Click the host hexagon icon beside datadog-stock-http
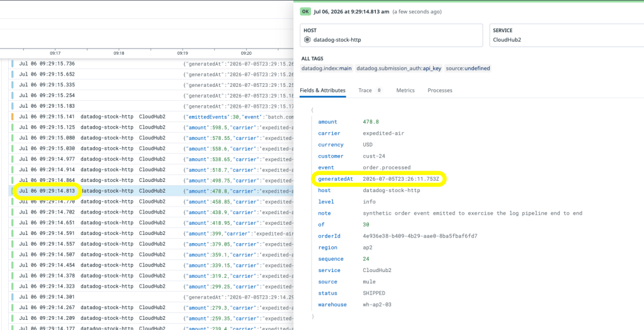Image resolution: width=644 pixels, height=330 pixels. tap(307, 40)
